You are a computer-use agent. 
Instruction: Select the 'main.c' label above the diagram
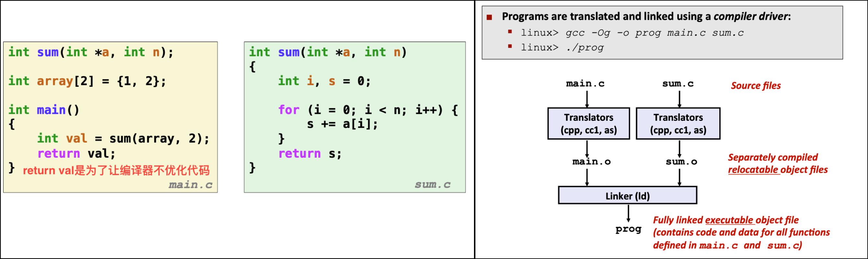[x=585, y=84]
